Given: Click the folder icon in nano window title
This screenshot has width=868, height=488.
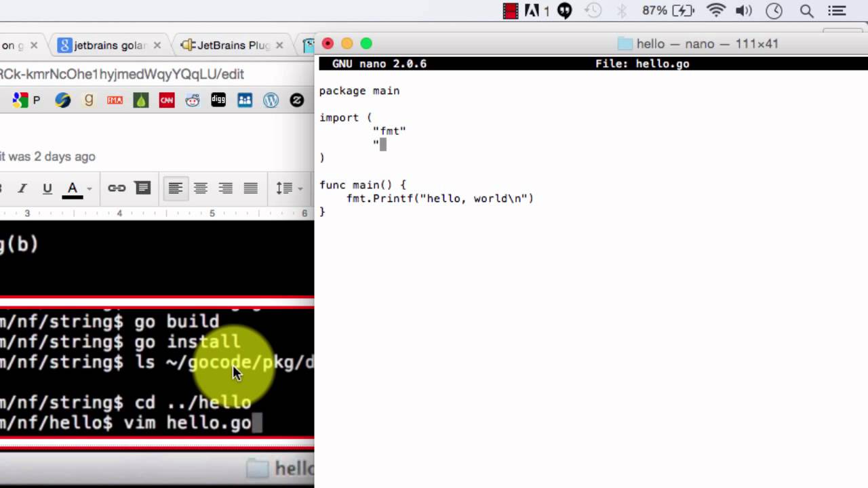Looking at the screenshot, I should pyautogui.click(x=625, y=44).
